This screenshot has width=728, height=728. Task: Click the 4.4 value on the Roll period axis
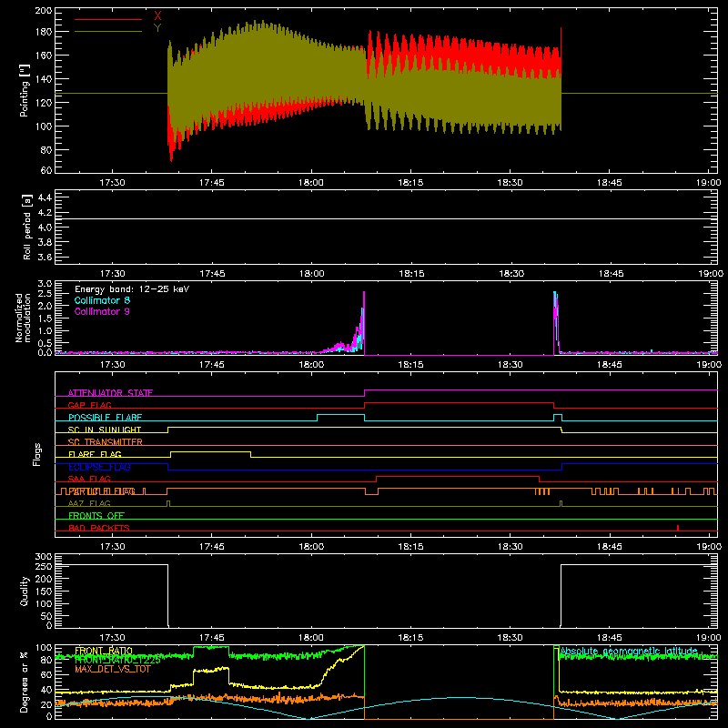click(45, 197)
